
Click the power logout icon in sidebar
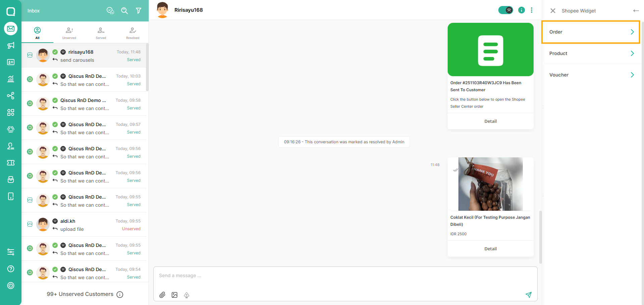click(x=11, y=286)
